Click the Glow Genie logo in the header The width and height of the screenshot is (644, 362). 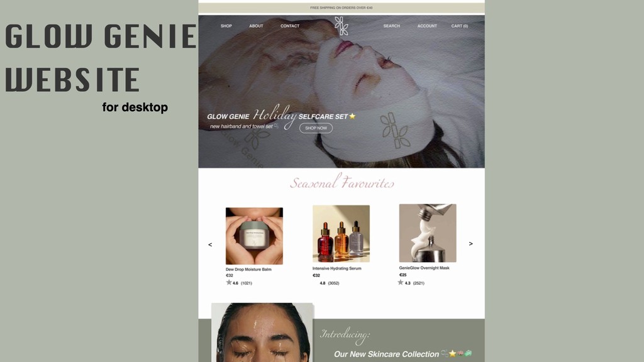coord(341,26)
